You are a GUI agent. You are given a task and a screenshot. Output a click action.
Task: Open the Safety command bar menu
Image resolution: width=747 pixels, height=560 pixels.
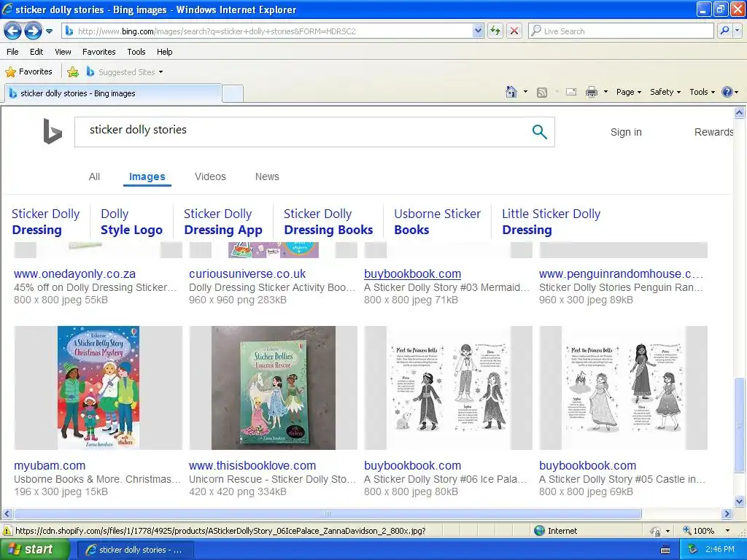(665, 92)
